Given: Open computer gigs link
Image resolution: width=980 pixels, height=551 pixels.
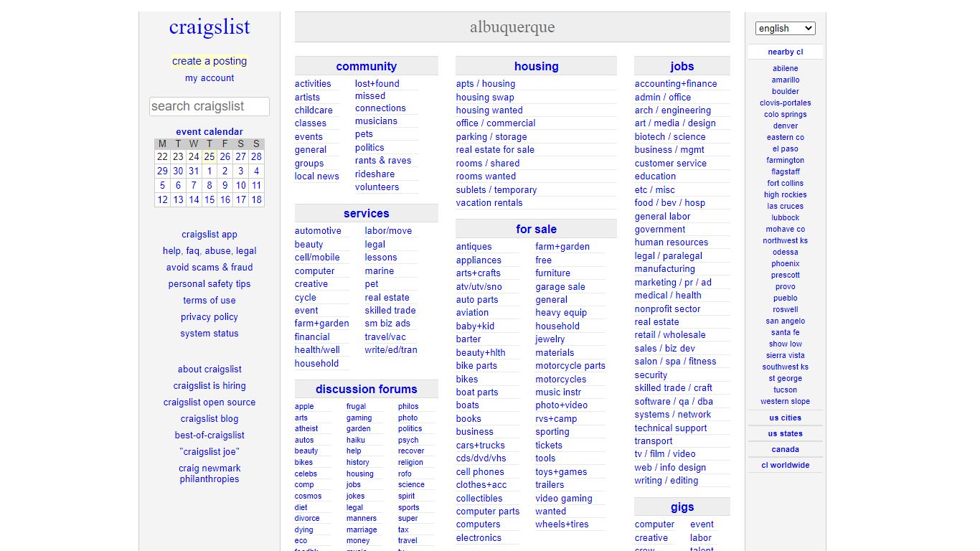Looking at the screenshot, I should [654, 524].
